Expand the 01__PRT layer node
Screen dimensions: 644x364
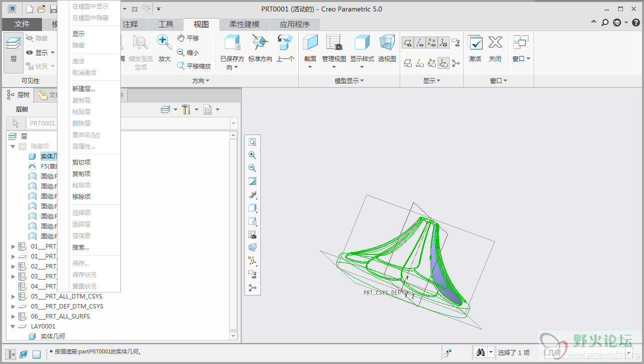pos(13,246)
